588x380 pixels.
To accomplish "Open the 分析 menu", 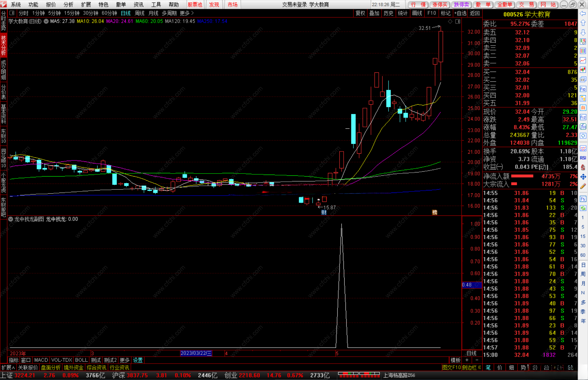I will (x=68, y=4).
